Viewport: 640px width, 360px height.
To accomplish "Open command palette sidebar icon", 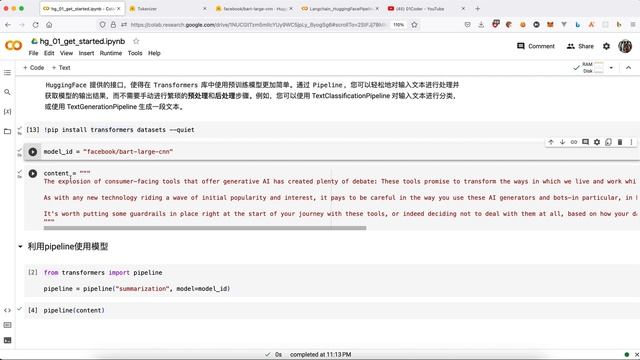I will [7, 325].
